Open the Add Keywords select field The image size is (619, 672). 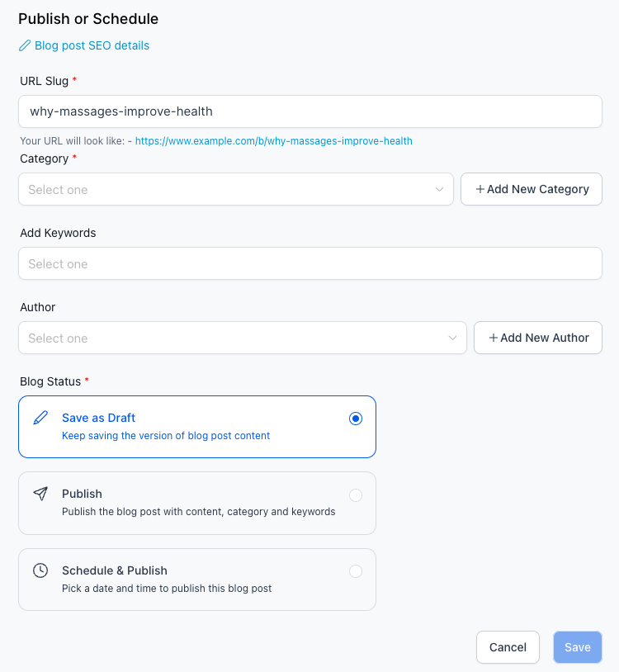point(309,264)
